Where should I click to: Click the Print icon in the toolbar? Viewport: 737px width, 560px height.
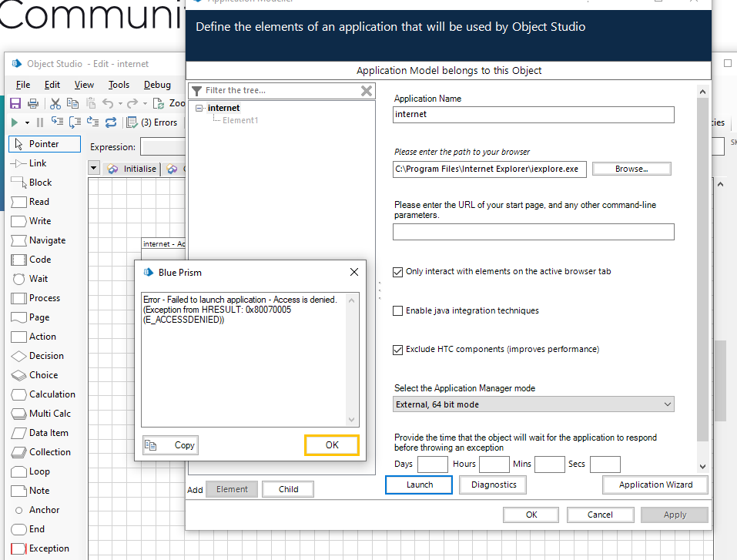click(x=33, y=103)
